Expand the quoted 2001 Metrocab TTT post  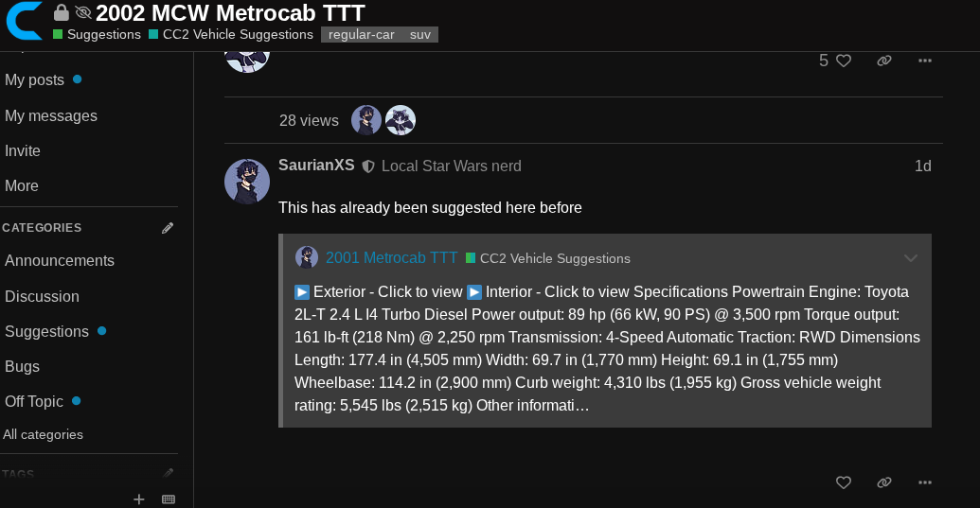[911, 258]
